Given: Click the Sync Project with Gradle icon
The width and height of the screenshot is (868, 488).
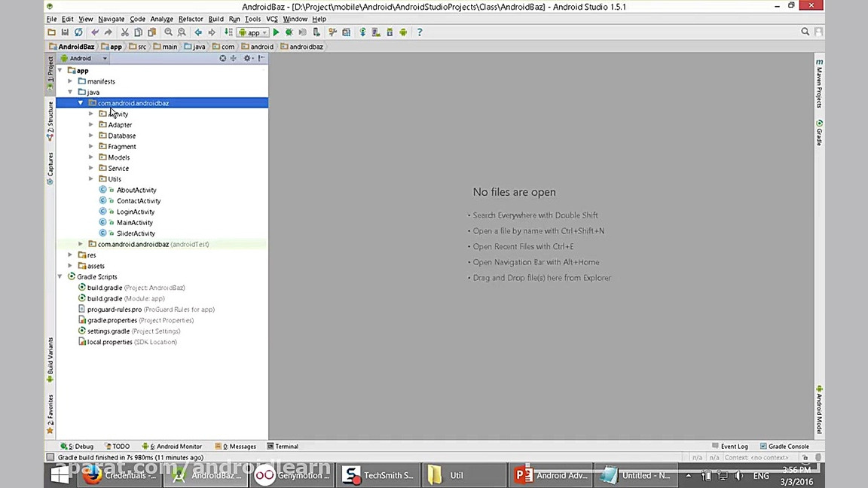Looking at the screenshot, I should (362, 32).
